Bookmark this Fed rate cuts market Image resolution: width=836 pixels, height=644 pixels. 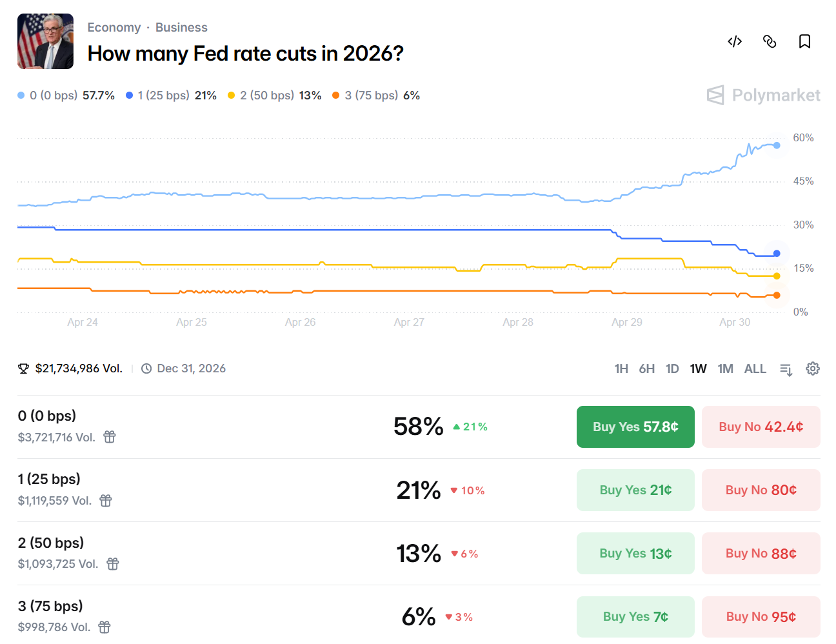(x=804, y=42)
